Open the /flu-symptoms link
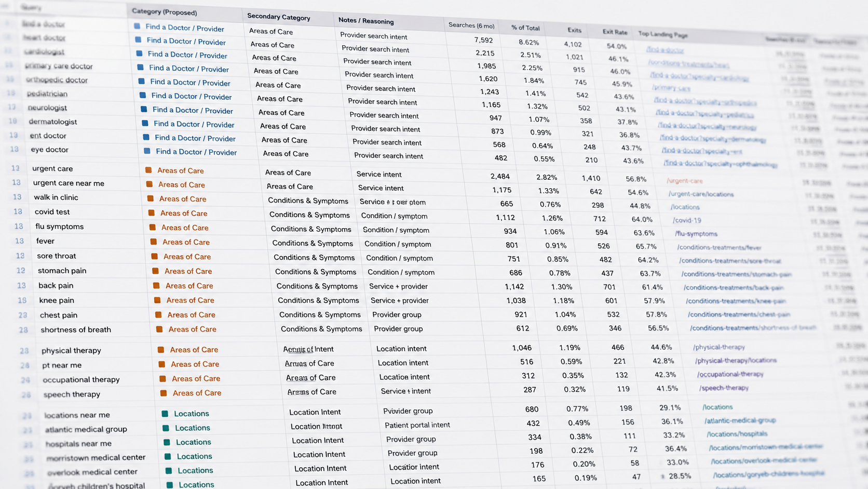The height and width of the screenshot is (489, 868). [696, 234]
